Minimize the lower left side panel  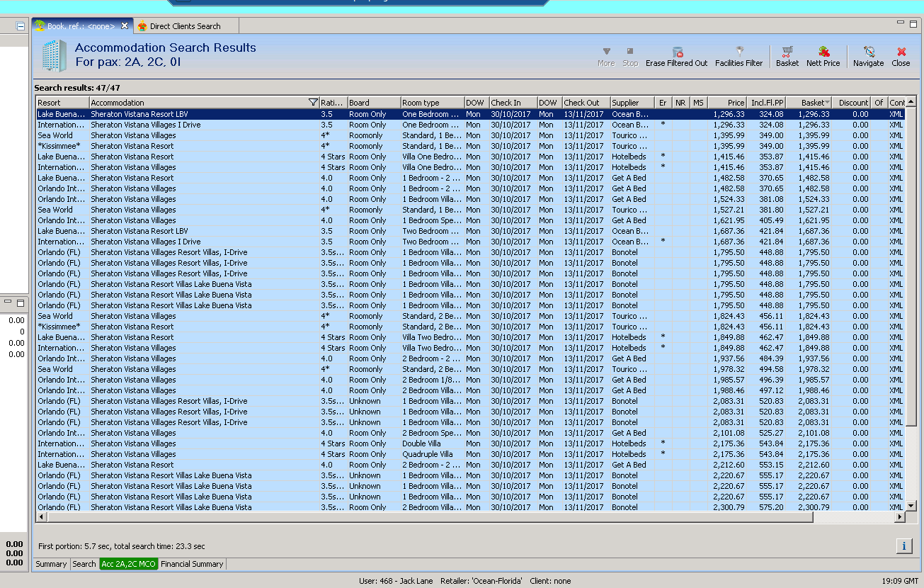click(8, 303)
